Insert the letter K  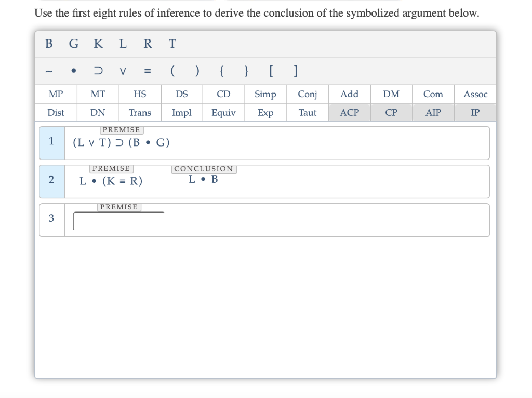coord(98,44)
